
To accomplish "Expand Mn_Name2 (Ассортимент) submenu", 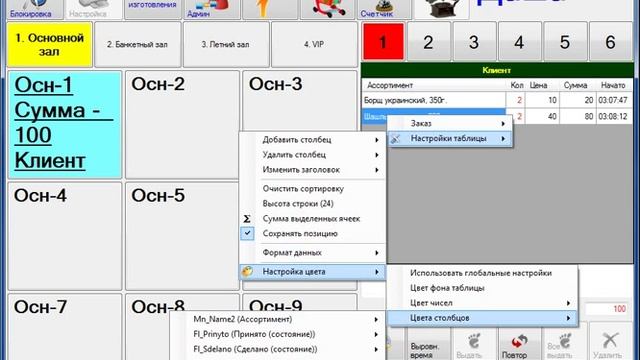I will pyautogui.click(x=278, y=319).
